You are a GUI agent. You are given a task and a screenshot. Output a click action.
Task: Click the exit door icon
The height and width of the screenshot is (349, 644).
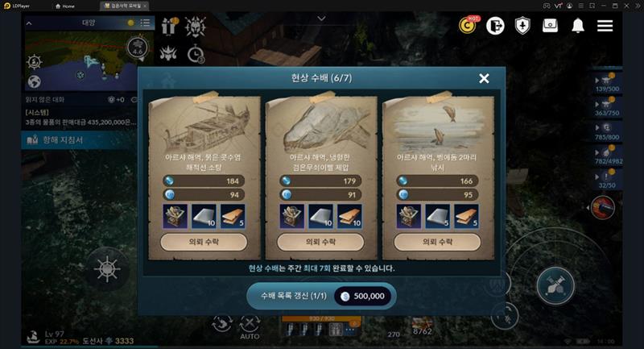pyautogui.click(x=495, y=26)
